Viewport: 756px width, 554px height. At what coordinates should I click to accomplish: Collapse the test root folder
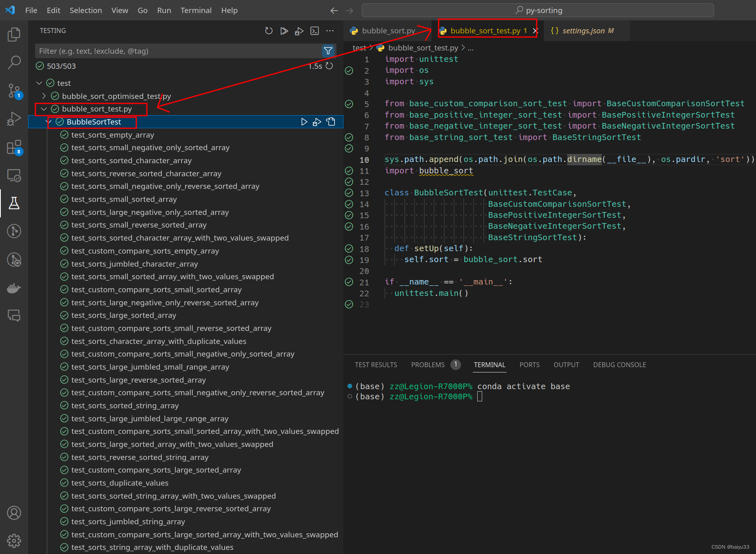[39, 83]
